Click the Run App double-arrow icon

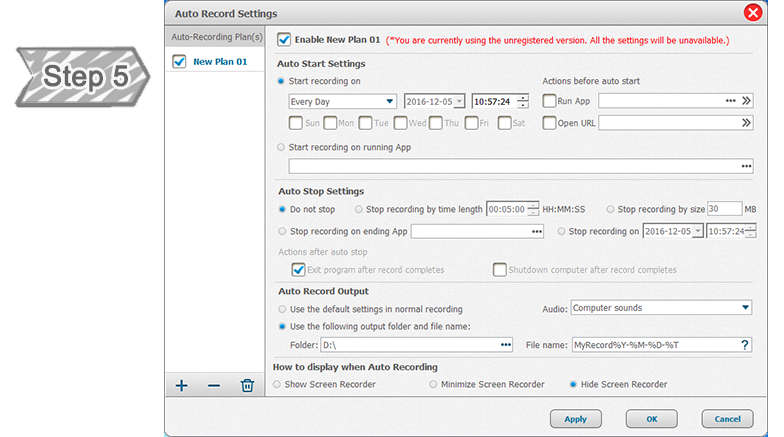[746, 101]
